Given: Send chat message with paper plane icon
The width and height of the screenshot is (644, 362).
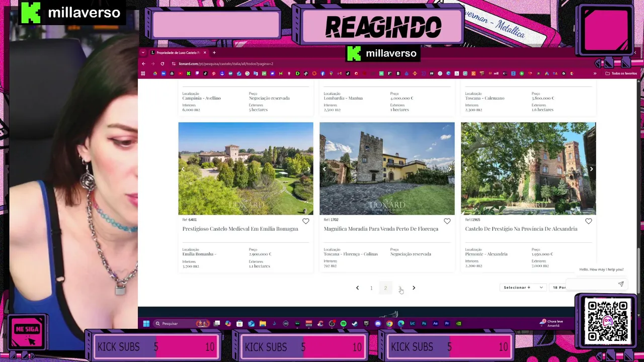Looking at the screenshot, I should coord(621,284).
